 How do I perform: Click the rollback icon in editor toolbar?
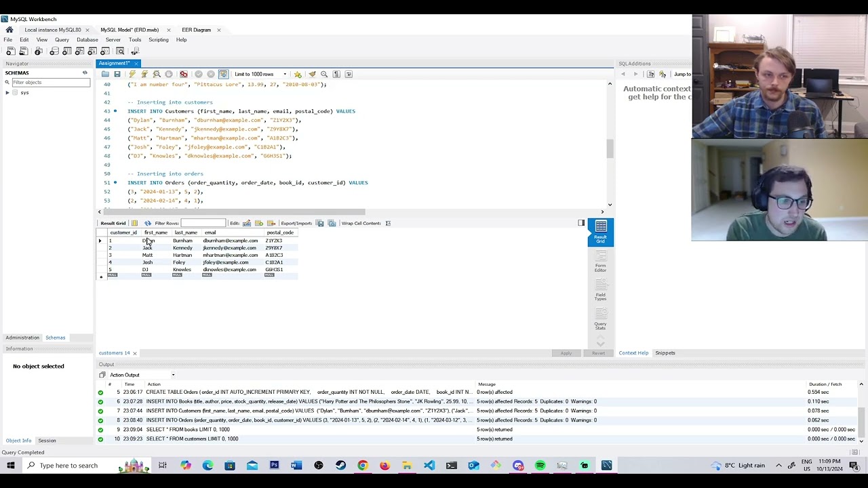click(x=211, y=74)
